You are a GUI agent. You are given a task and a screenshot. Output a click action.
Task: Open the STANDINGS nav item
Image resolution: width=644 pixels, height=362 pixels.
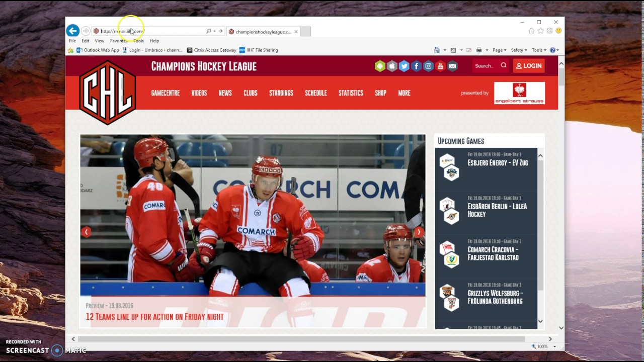[x=281, y=93]
